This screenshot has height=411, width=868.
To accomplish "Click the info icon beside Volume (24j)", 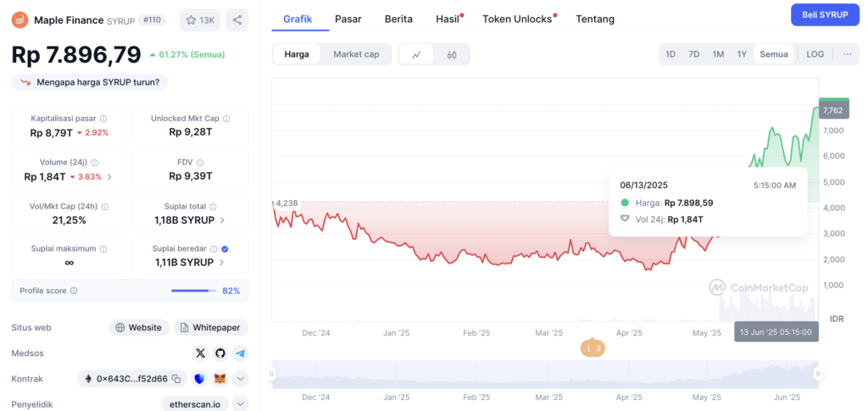I will (x=95, y=163).
